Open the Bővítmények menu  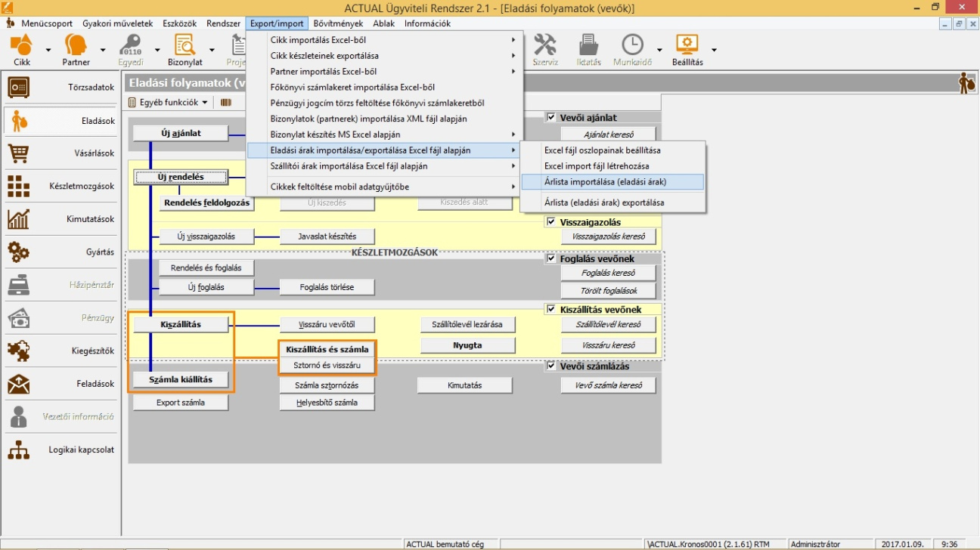(x=339, y=23)
